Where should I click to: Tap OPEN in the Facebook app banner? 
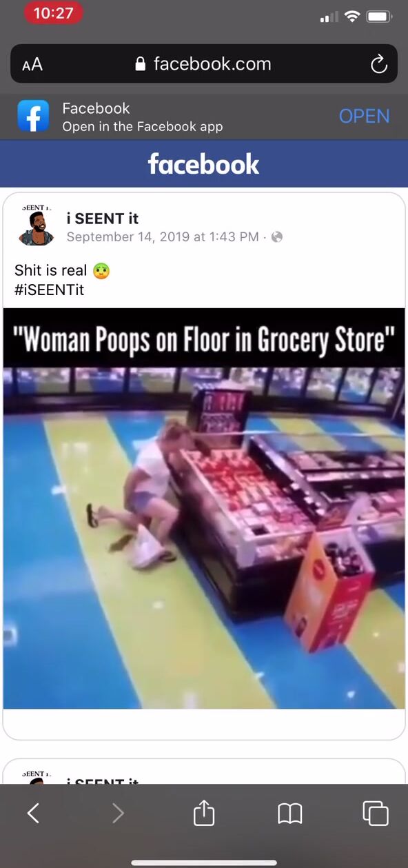coord(365,117)
